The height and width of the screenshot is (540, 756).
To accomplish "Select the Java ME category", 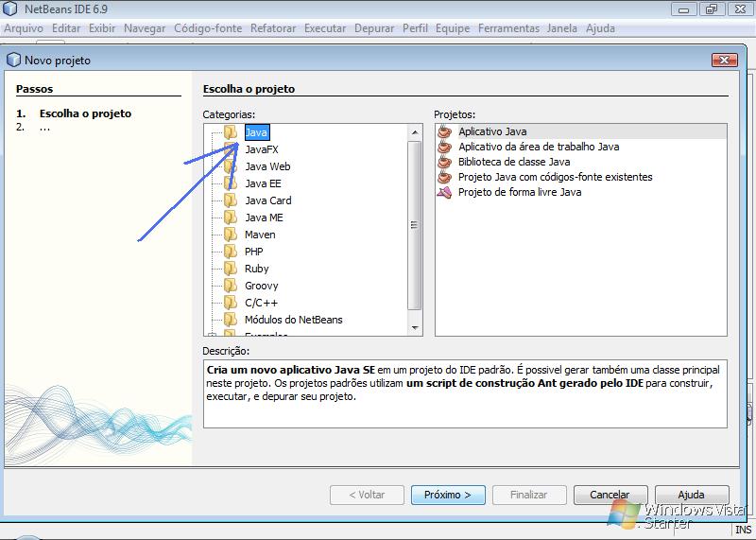I will 264,218.
